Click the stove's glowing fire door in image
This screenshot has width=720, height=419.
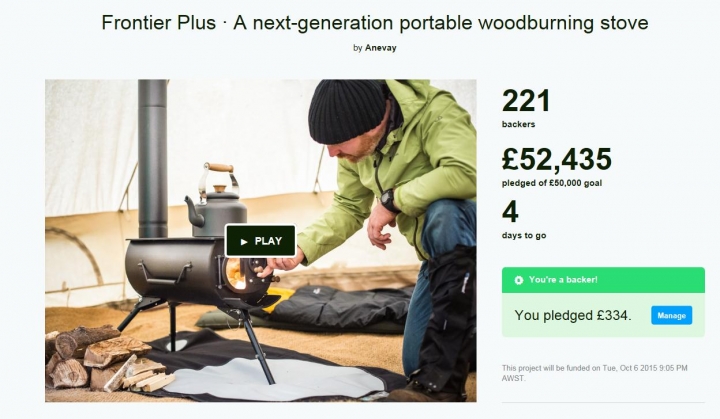pyautogui.click(x=238, y=274)
